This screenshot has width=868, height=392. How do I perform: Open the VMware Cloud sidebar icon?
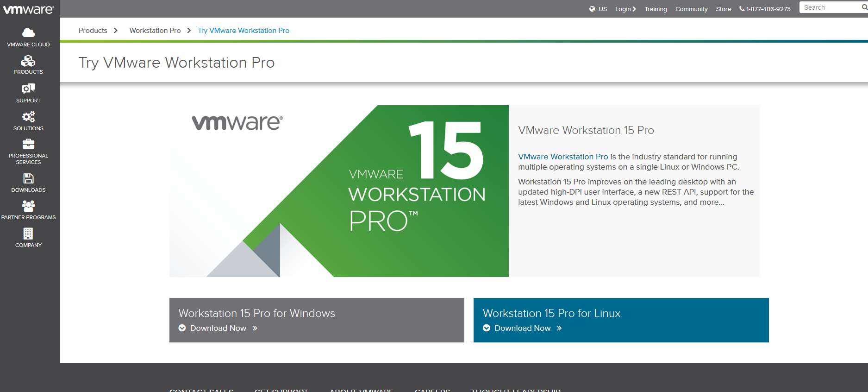coord(28,32)
